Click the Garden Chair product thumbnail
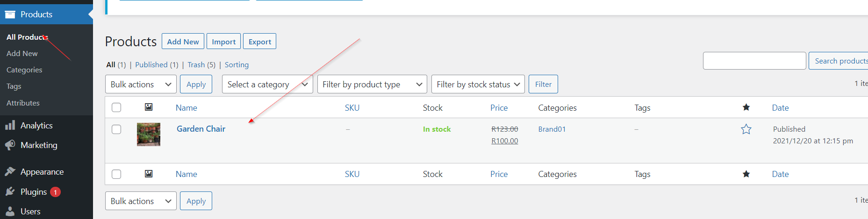 pyautogui.click(x=149, y=134)
